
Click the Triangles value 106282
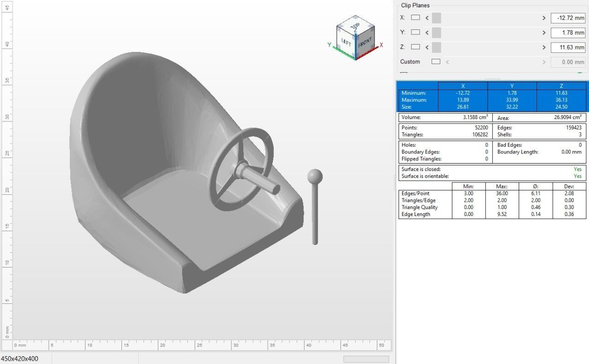[x=479, y=135]
